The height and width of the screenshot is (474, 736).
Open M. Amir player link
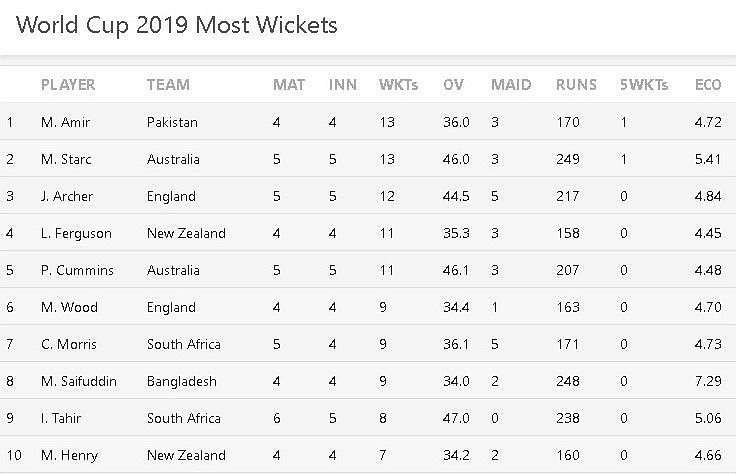pos(65,122)
